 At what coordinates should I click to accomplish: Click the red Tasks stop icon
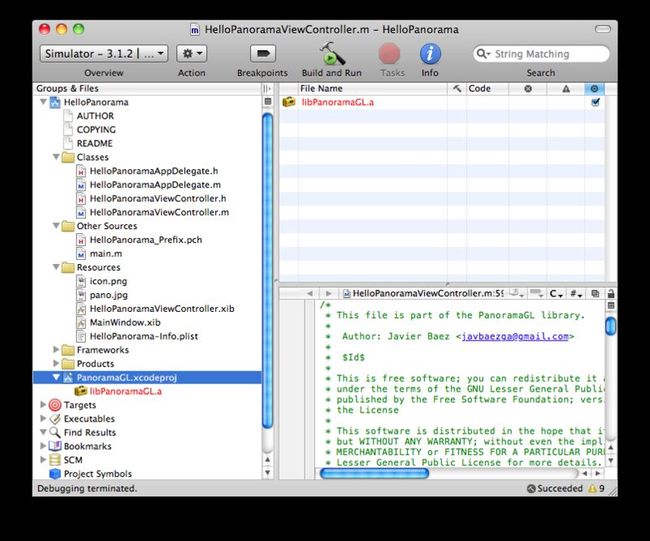(389, 54)
